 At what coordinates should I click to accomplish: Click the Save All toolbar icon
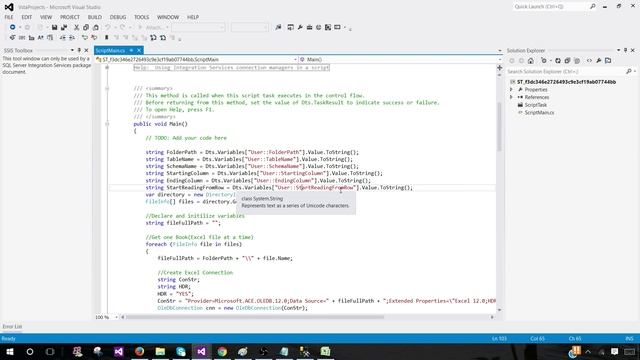click(64, 27)
